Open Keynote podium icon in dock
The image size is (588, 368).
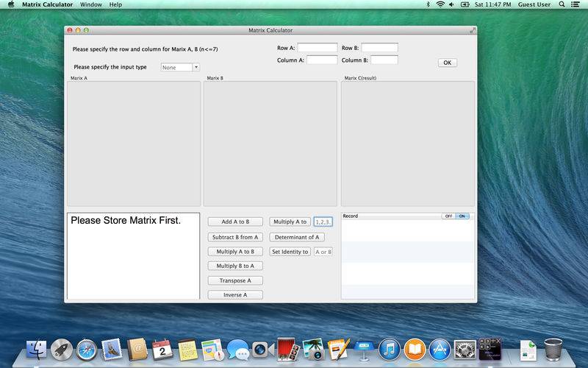pyautogui.click(x=364, y=349)
